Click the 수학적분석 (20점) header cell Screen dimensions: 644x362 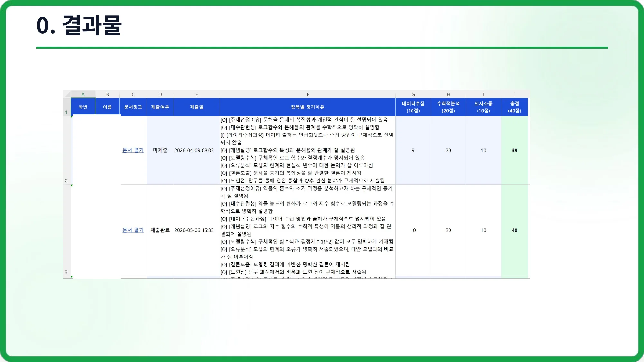(448, 107)
